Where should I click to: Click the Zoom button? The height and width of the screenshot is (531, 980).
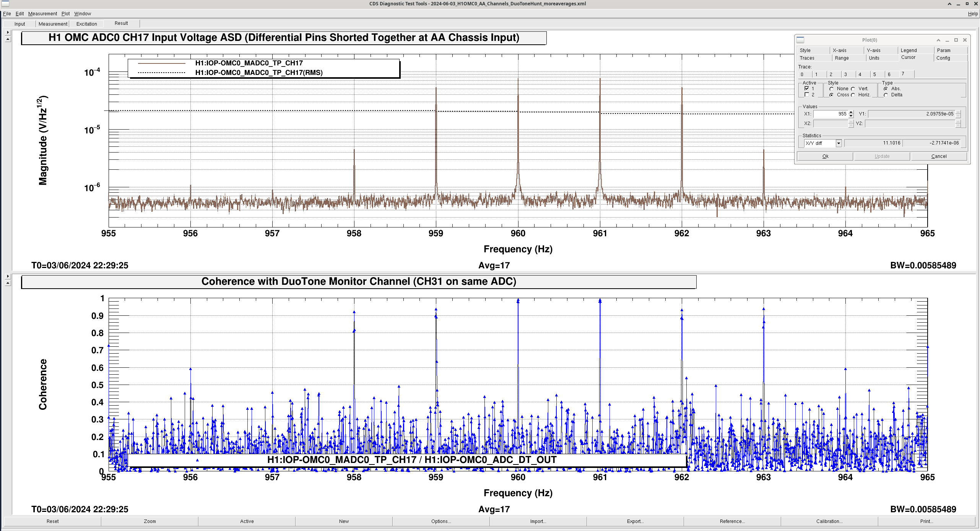tap(150, 521)
